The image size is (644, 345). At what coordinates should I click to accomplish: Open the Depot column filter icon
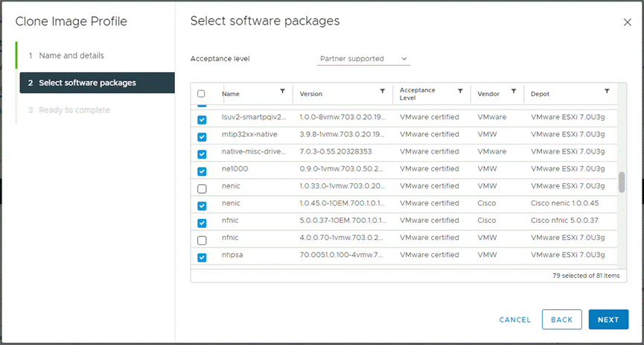[607, 91]
